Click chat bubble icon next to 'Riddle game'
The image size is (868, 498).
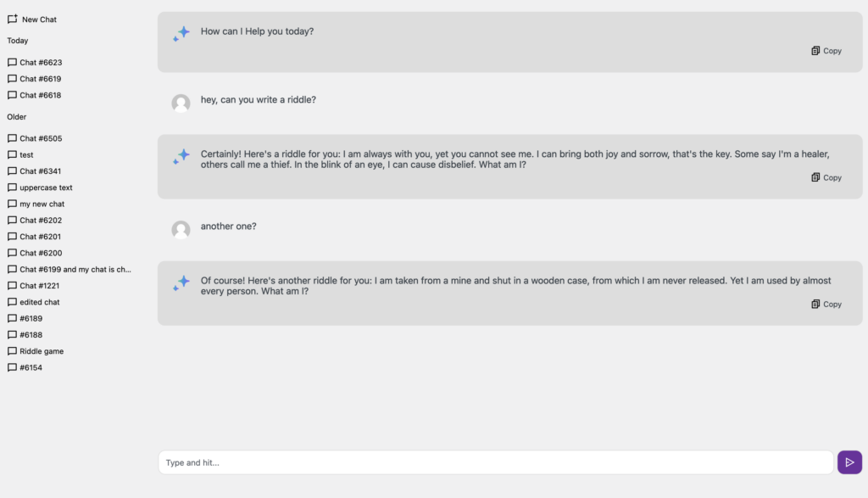click(12, 351)
